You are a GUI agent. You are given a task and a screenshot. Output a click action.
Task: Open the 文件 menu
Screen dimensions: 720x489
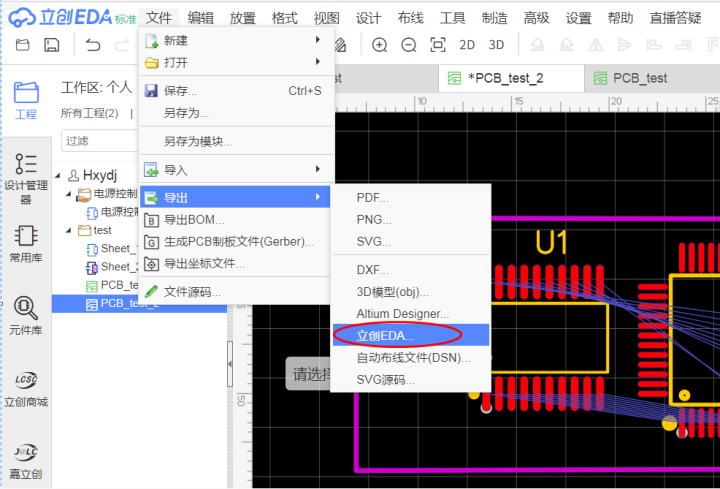(x=159, y=18)
